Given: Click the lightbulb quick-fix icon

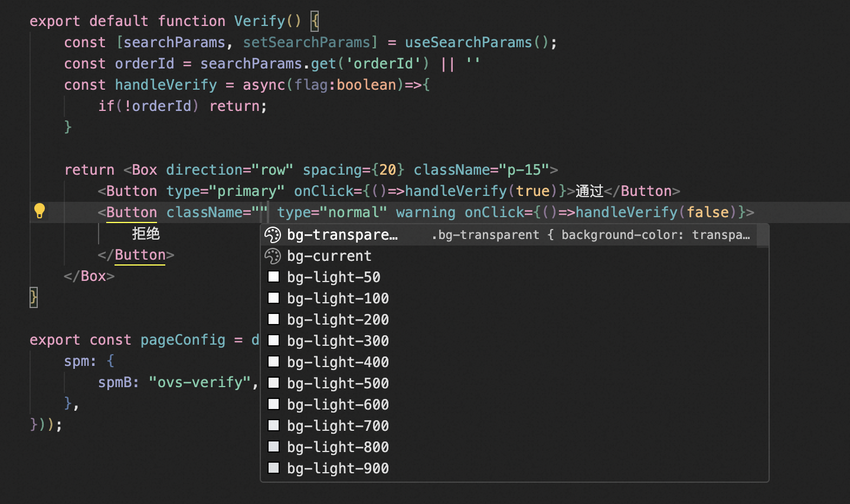Looking at the screenshot, I should click(40, 211).
